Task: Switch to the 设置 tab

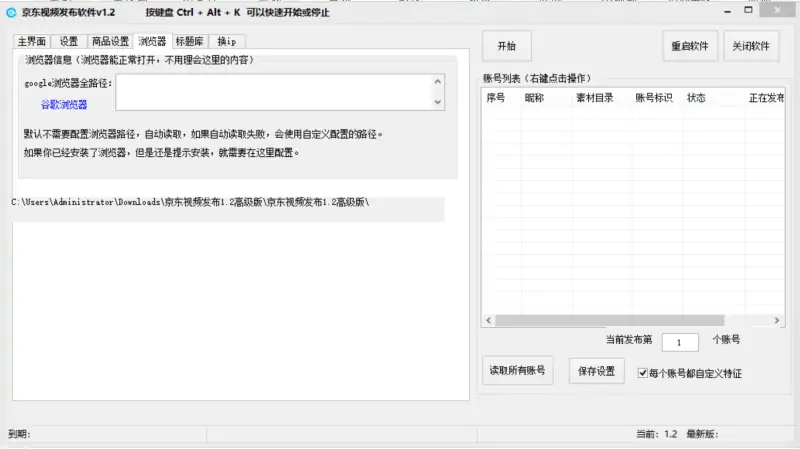Action: click(x=68, y=41)
